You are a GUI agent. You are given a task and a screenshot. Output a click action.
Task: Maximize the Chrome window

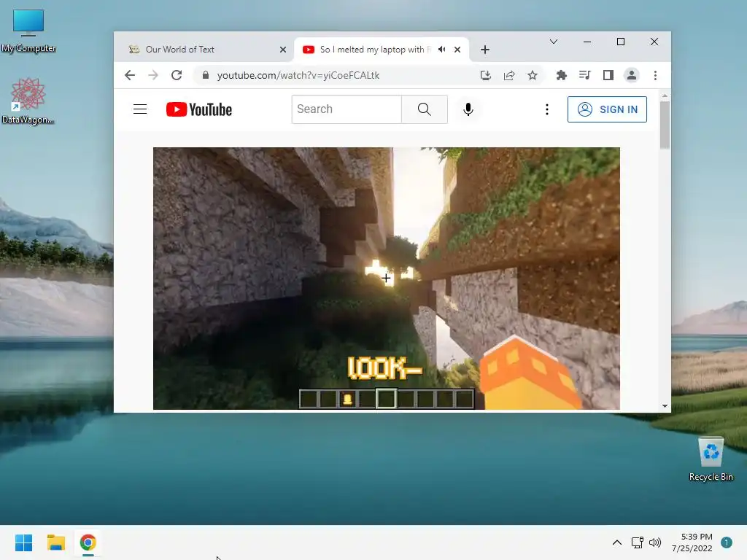pos(621,42)
